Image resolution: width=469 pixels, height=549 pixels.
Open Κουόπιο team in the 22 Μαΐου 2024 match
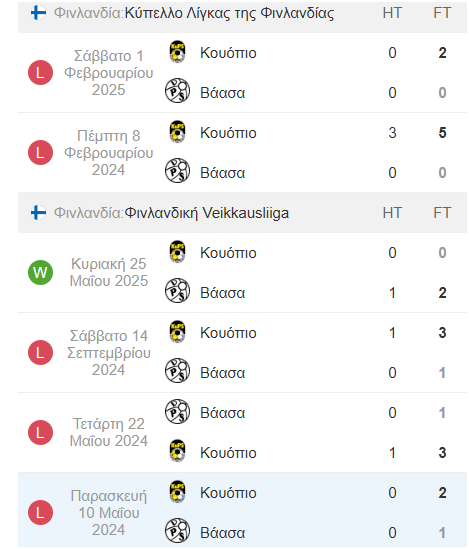[228, 453]
